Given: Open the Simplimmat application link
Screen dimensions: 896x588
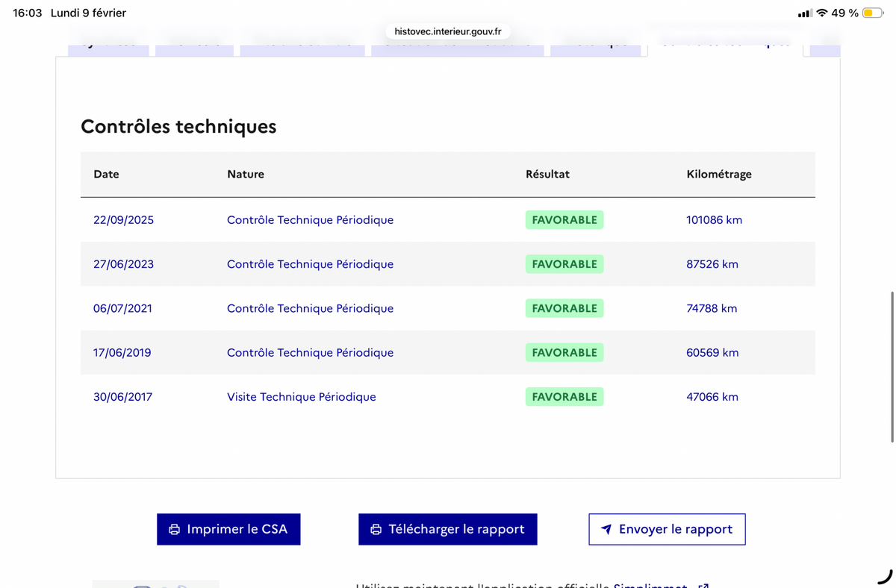Looking at the screenshot, I should (x=650, y=586).
